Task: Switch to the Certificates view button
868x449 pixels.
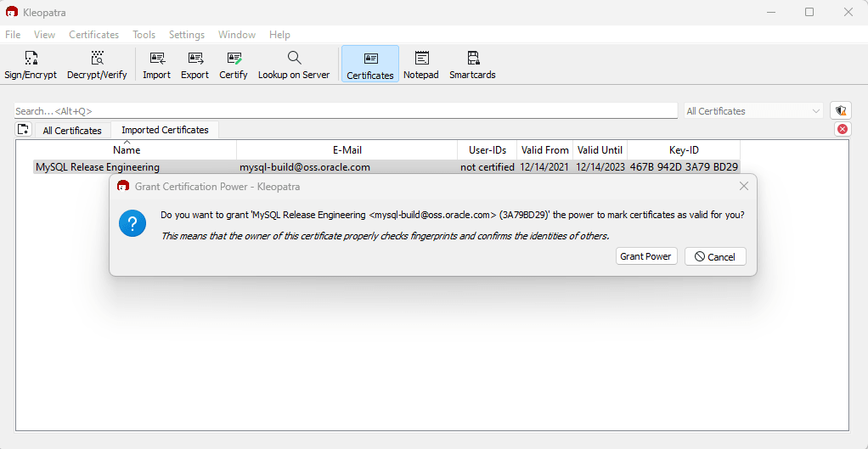Action: pyautogui.click(x=370, y=65)
